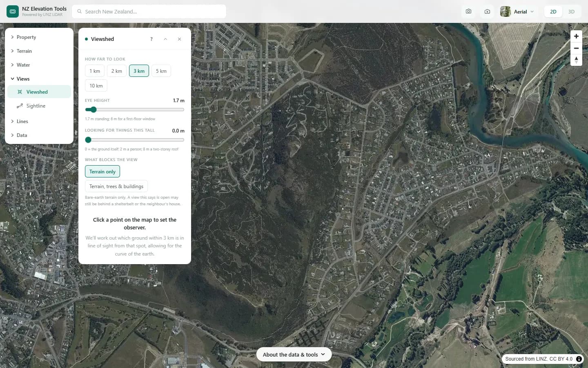Expand the Property section
The height and width of the screenshot is (368, 588).
39,37
